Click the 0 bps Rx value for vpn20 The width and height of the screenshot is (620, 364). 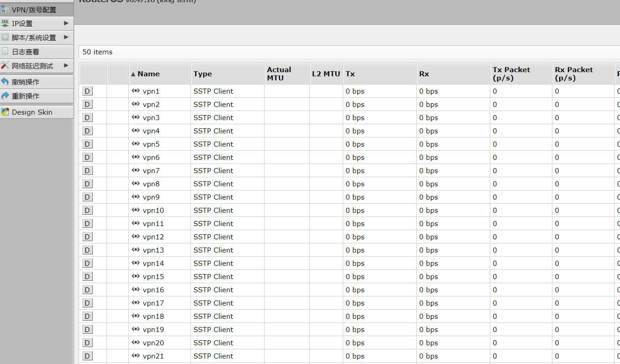[429, 343]
